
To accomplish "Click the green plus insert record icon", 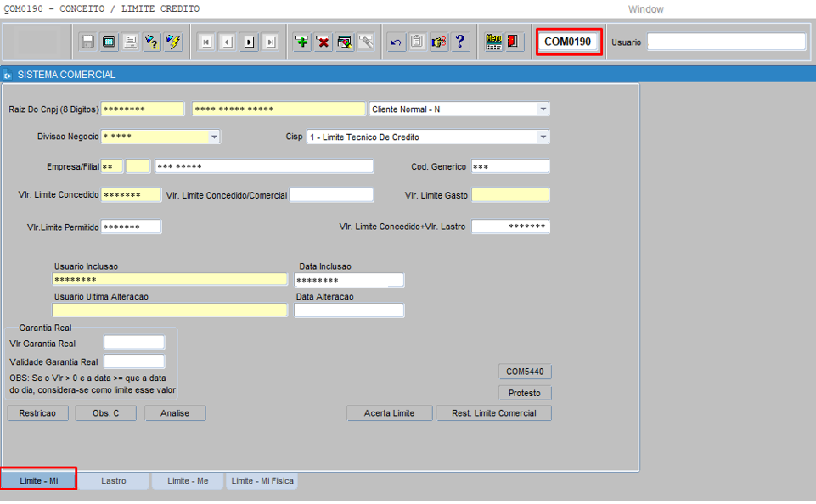I will coord(302,42).
